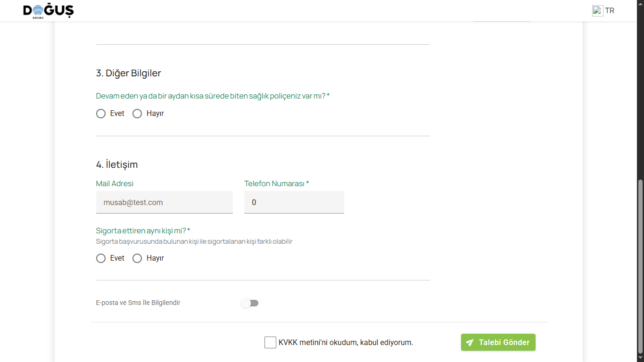The image size is (644, 362).
Task: Click the 'Mail Adresi' field label
Action: [x=115, y=183]
